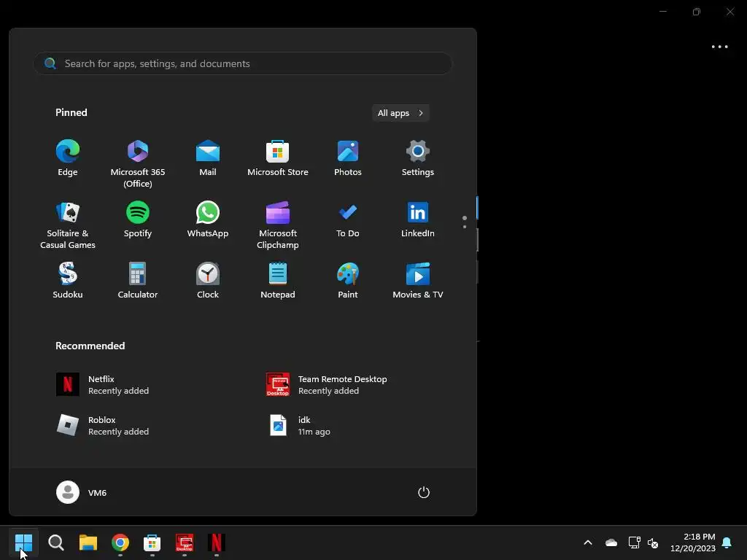Show hidden system tray icons
747x560 pixels.
point(588,542)
